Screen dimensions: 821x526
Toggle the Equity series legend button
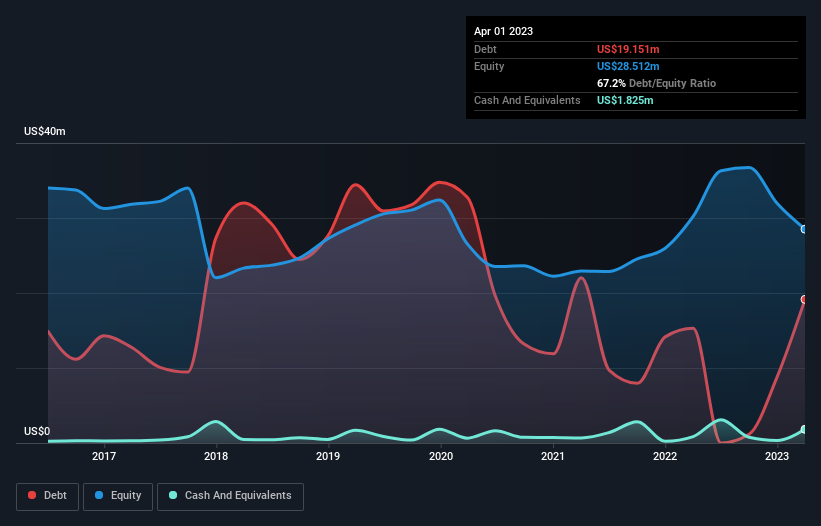click(x=118, y=496)
